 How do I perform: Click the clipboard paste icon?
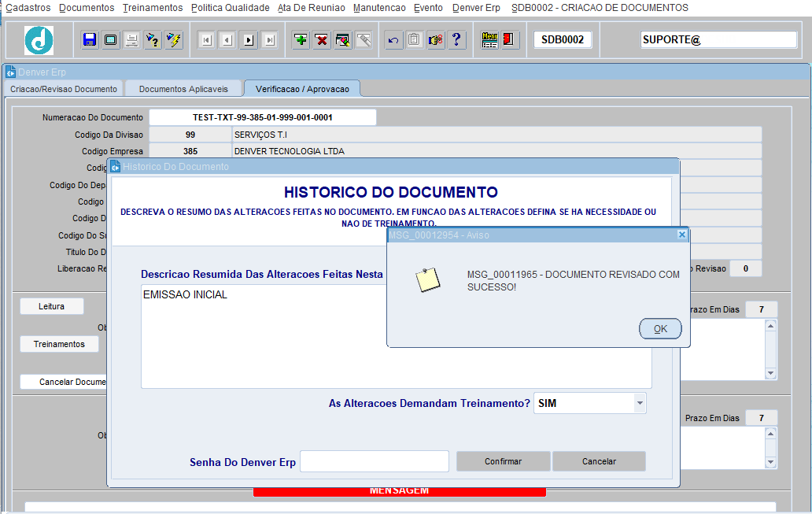(415, 40)
